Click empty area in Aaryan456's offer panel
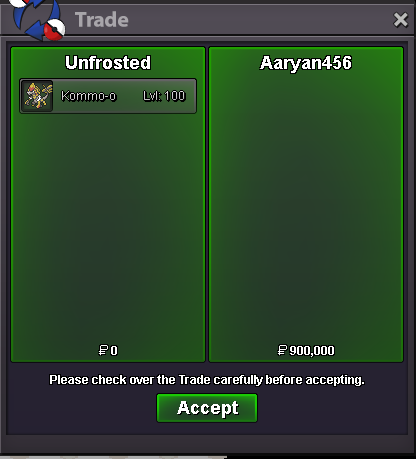This screenshot has width=416, height=459. [x=306, y=207]
